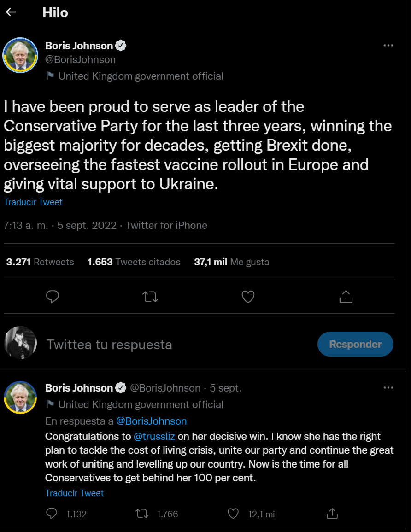View the 37,1 mil Me gusta list

pos(232,262)
